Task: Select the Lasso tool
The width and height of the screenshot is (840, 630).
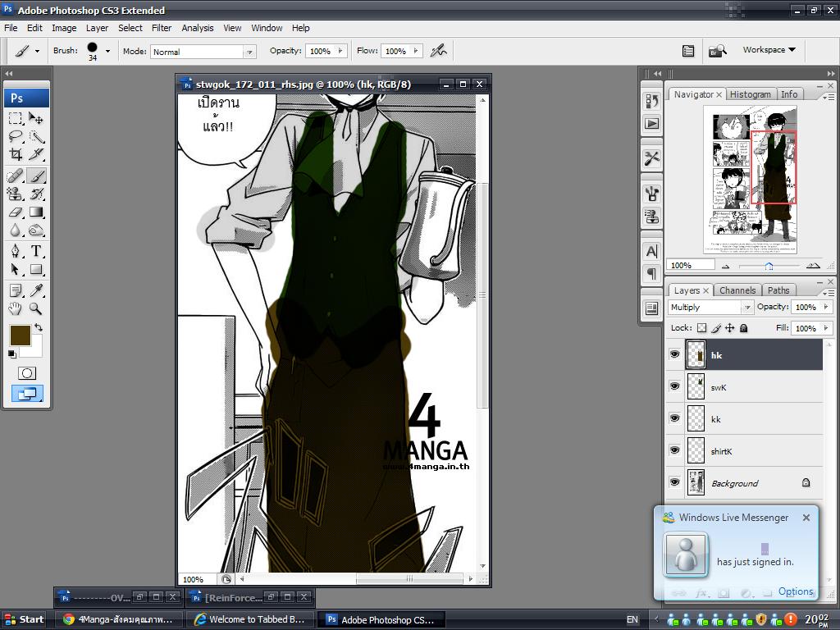Action: [16, 136]
